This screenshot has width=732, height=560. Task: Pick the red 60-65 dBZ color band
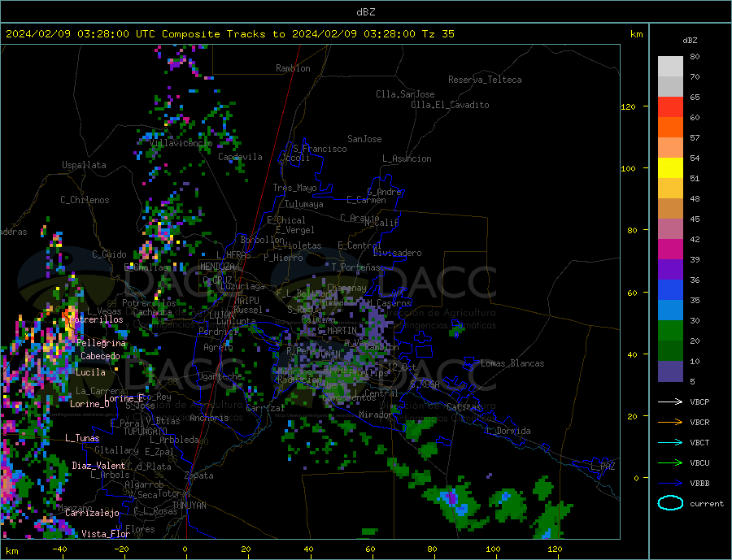(670, 106)
